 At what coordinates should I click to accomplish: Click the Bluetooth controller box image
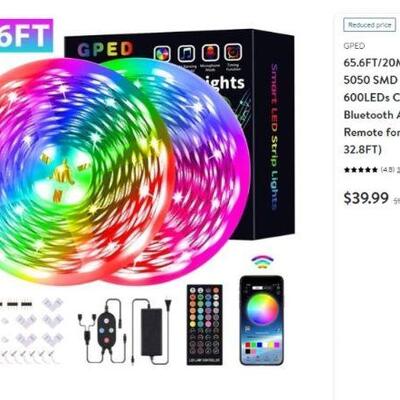point(107,328)
